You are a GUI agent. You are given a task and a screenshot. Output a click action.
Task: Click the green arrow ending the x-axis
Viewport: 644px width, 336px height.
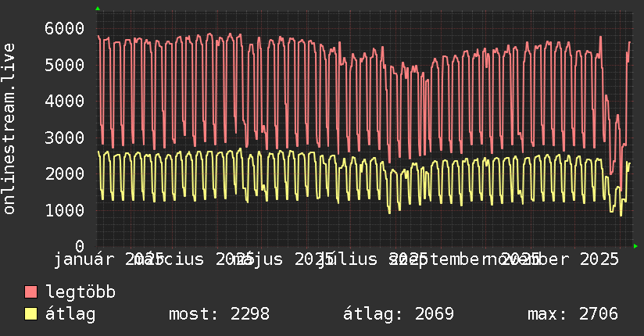635,246
